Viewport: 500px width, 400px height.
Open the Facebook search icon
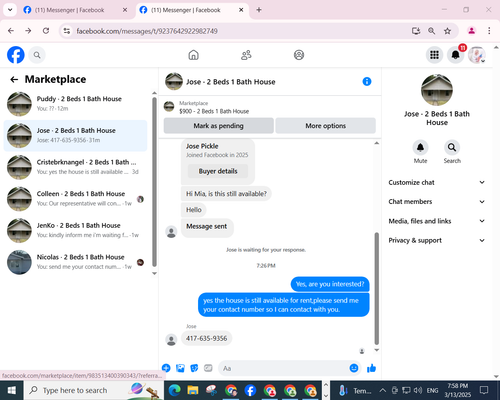tap(37, 55)
